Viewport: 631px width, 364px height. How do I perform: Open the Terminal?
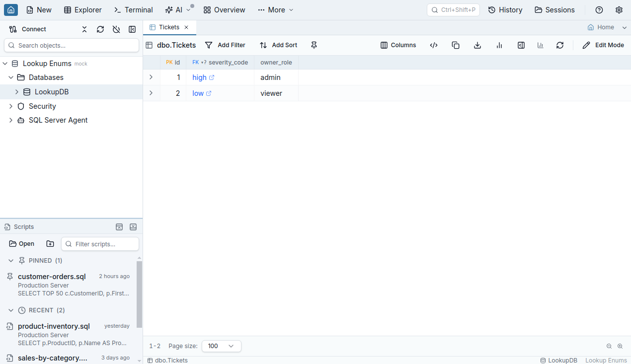133,10
